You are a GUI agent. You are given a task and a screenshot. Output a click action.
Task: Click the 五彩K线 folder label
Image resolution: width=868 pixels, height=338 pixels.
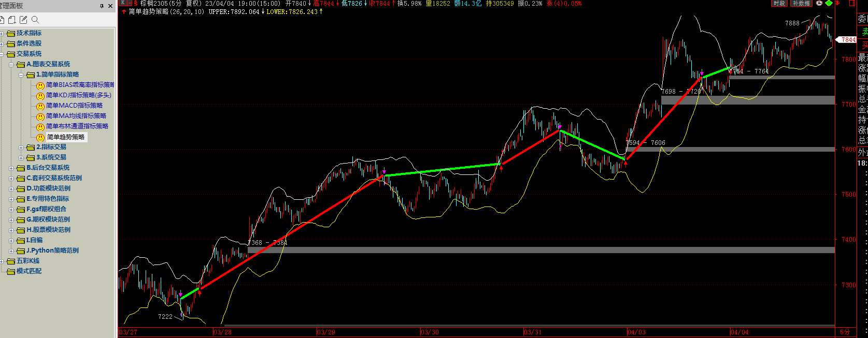pyautogui.click(x=28, y=261)
